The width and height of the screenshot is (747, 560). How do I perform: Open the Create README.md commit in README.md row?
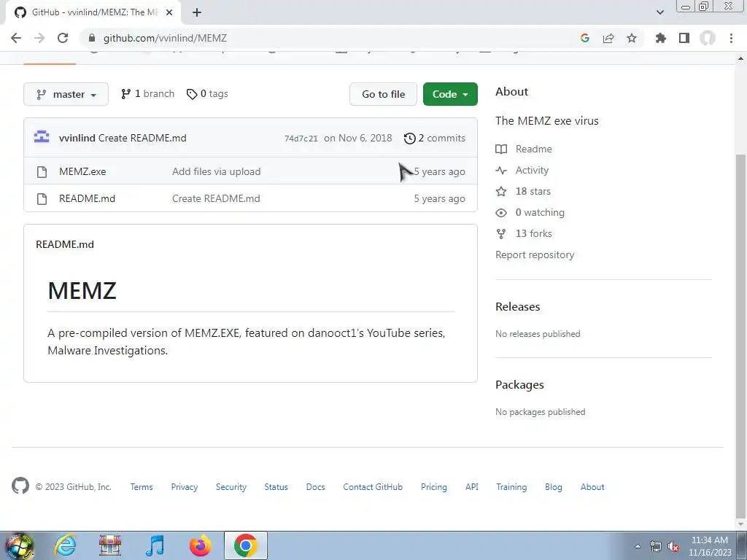(216, 198)
